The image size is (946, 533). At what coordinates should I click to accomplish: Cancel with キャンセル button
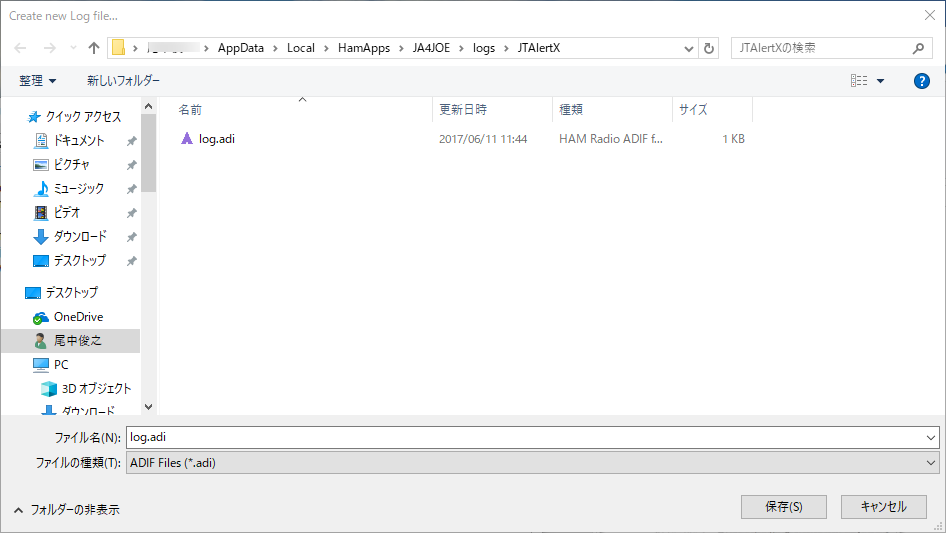884,507
